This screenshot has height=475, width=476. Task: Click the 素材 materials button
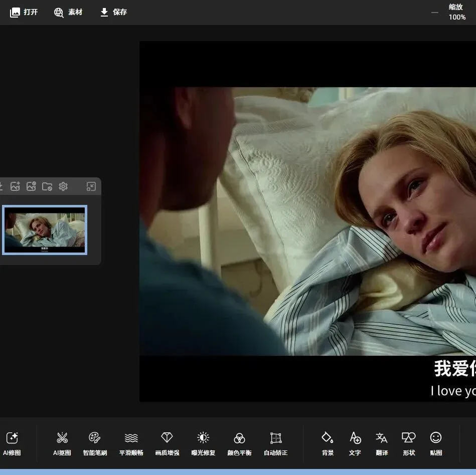click(x=68, y=12)
